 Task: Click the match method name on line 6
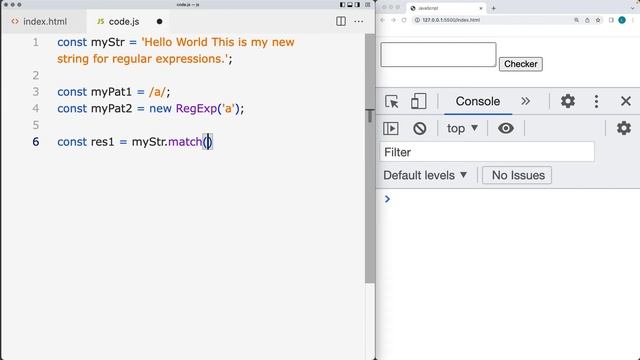click(185, 142)
